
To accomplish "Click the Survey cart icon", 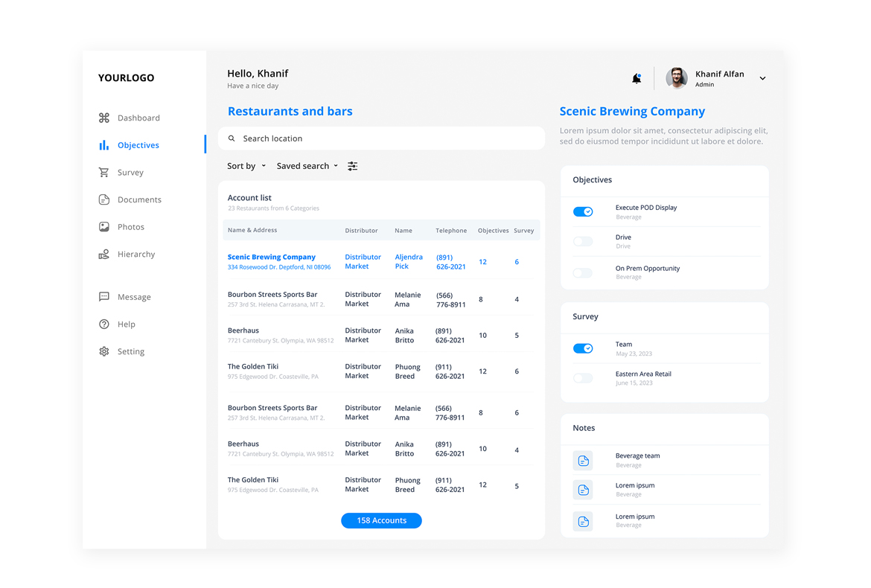I will point(104,172).
